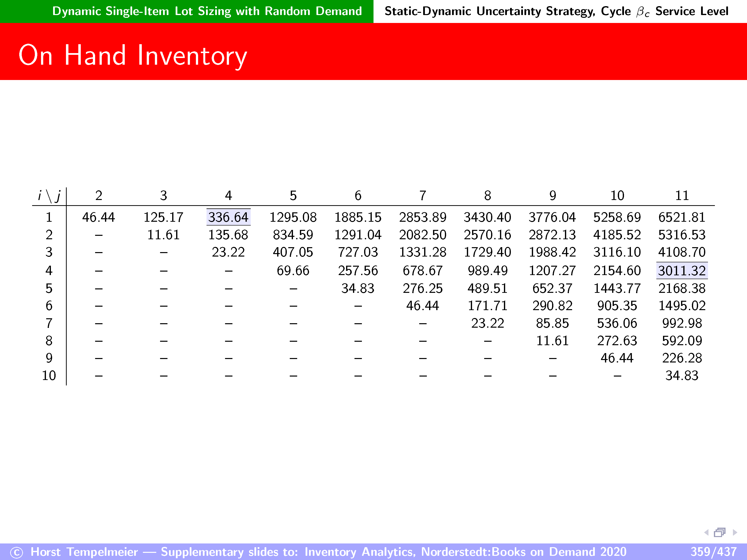Select the i\j table corner header

coord(49,196)
